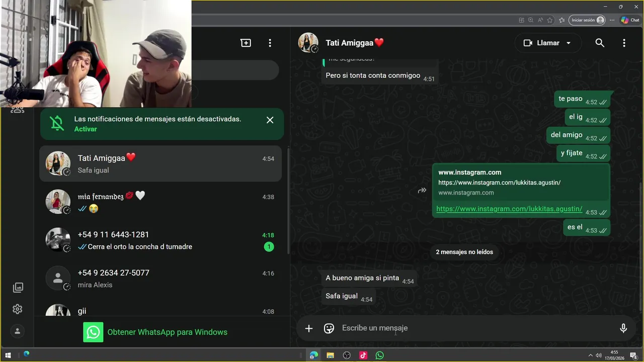Open the chat list three-dot menu
Image resolution: width=644 pixels, height=362 pixels.
[270, 43]
